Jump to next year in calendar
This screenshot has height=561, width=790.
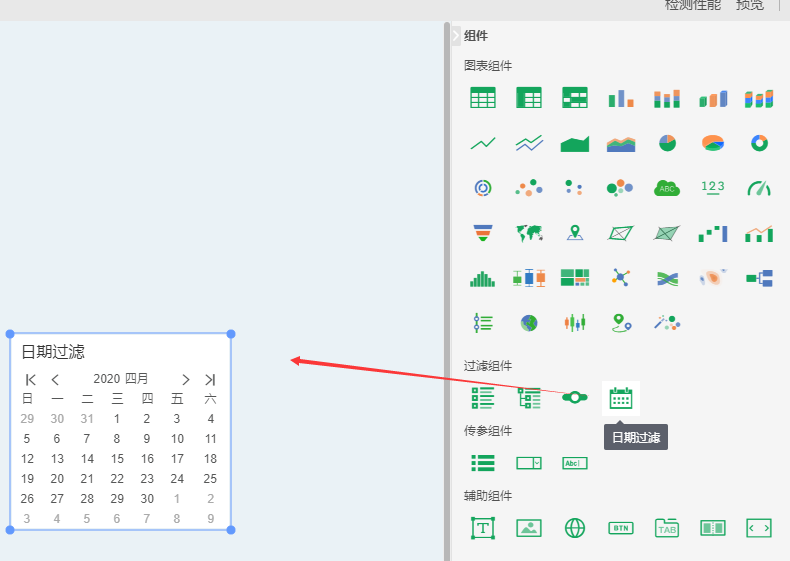point(210,379)
